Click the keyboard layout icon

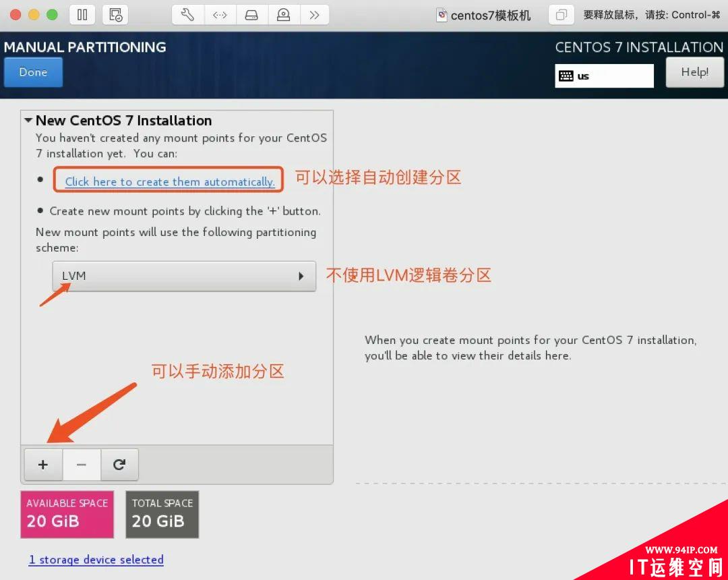click(566, 76)
